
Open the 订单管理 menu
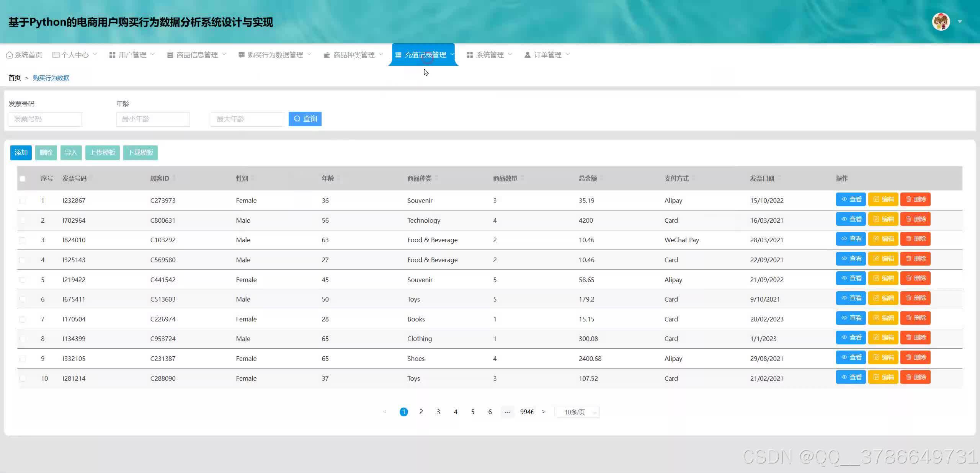(x=547, y=55)
